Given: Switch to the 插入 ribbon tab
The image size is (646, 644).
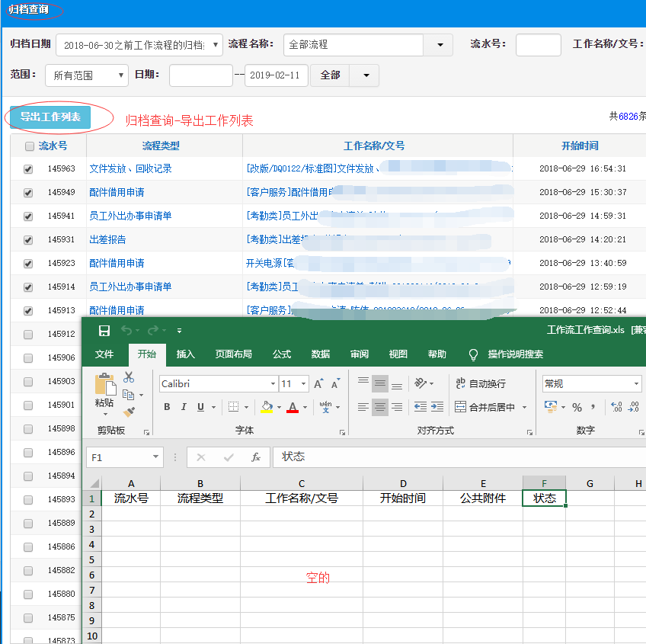Looking at the screenshot, I should (x=186, y=354).
